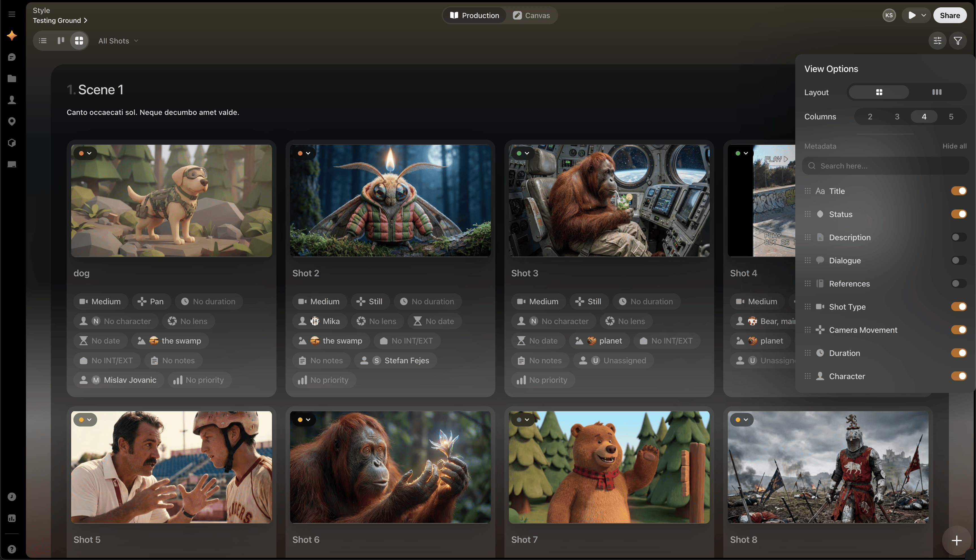This screenshot has height=560, width=976.
Task: Choose grid layout in View Options
Action: pyautogui.click(x=879, y=92)
